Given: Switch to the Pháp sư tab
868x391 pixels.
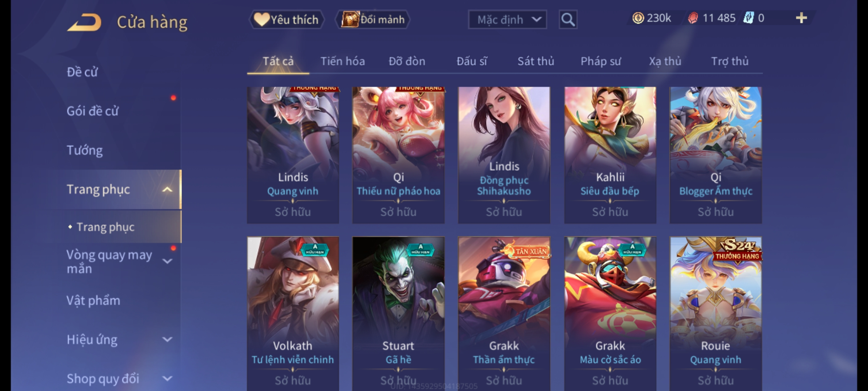Looking at the screenshot, I should pyautogui.click(x=601, y=61).
